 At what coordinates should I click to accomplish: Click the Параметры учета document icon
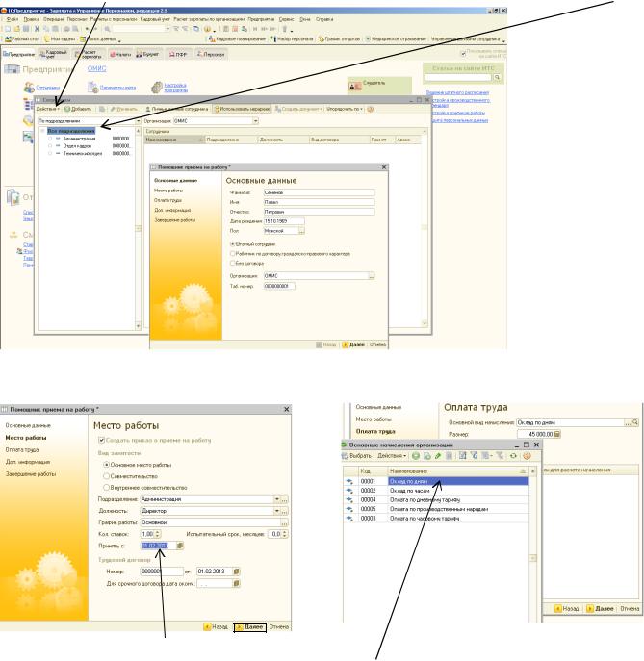[x=92, y=88]
